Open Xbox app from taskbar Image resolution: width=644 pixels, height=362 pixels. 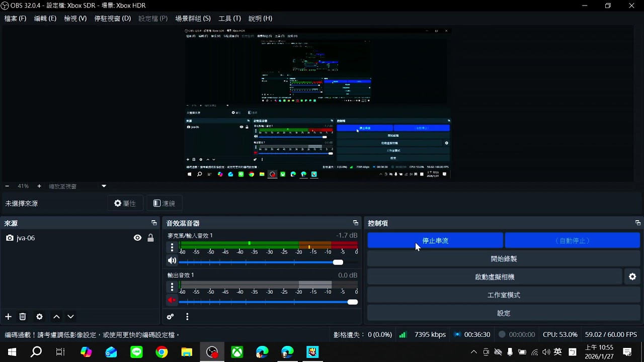[237, 352]
